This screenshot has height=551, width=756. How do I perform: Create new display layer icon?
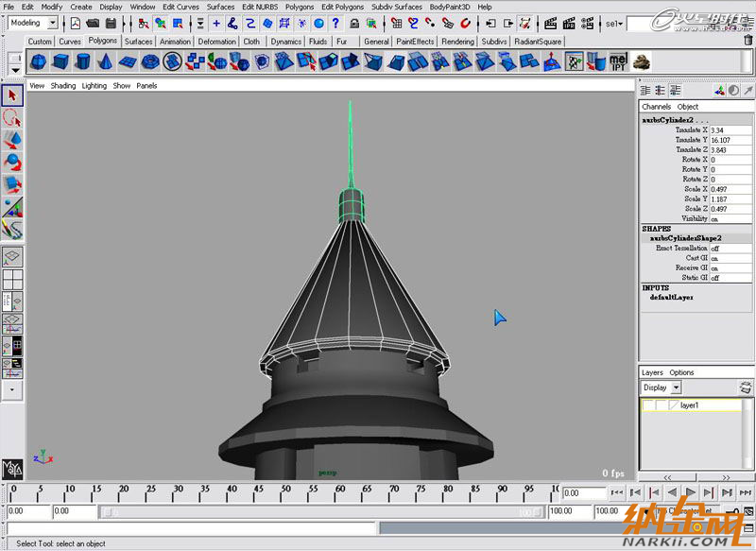(745, 387)
